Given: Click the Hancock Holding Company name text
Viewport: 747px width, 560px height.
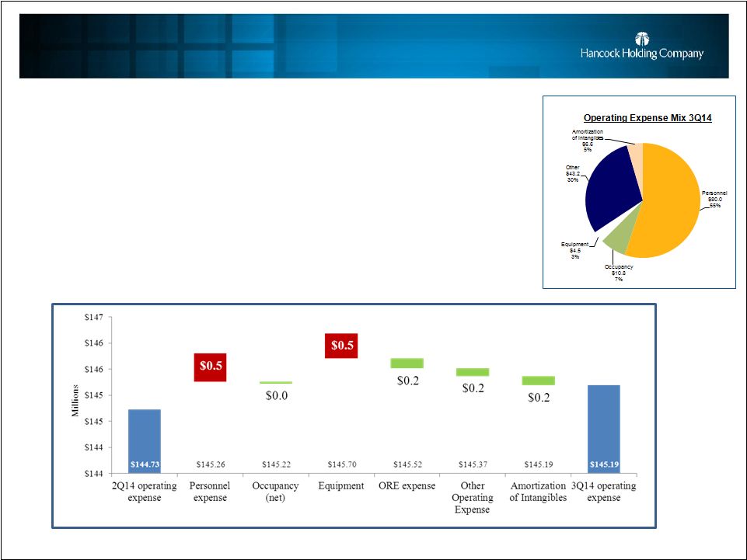Looking at the screenshot, I should coord(641,54).
